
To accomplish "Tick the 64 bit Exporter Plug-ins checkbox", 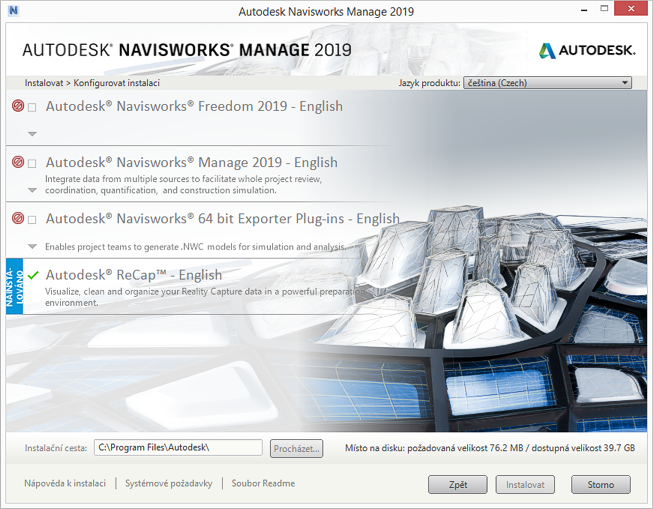I will click(33, 219).
